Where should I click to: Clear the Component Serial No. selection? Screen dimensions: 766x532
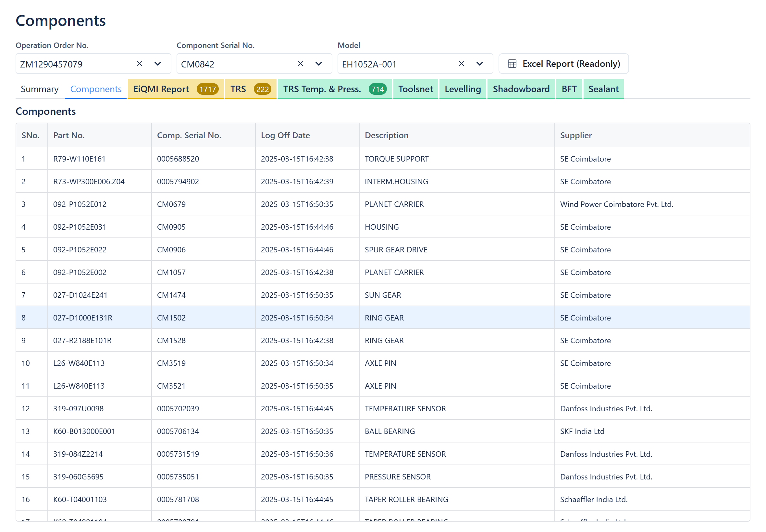(x=300, y=64)
